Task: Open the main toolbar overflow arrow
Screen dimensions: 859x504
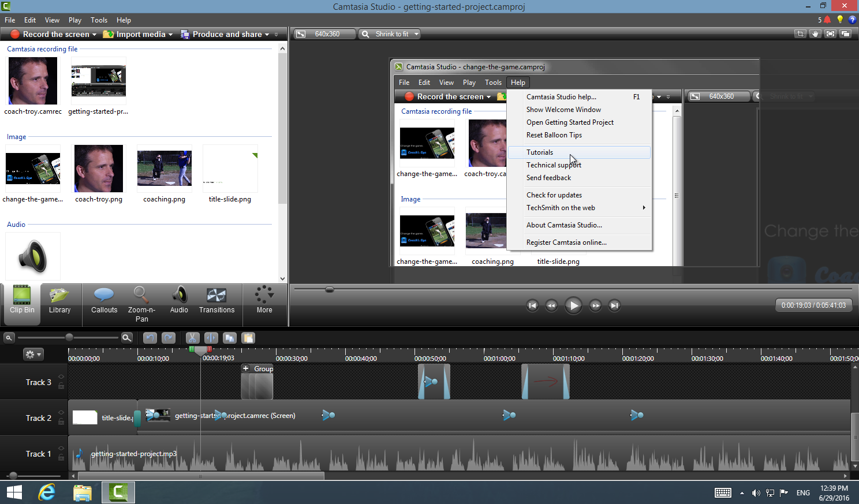Action: [277, 35]
